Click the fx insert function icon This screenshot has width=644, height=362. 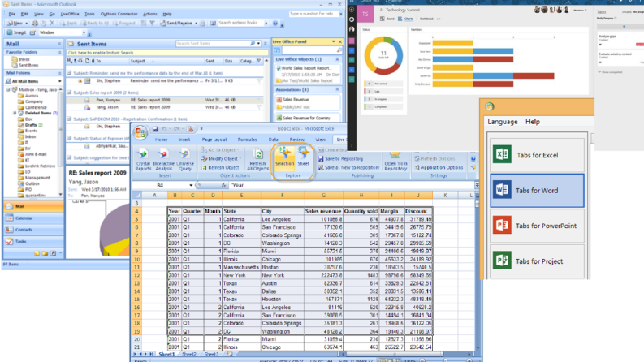click(x=223, y=185)
